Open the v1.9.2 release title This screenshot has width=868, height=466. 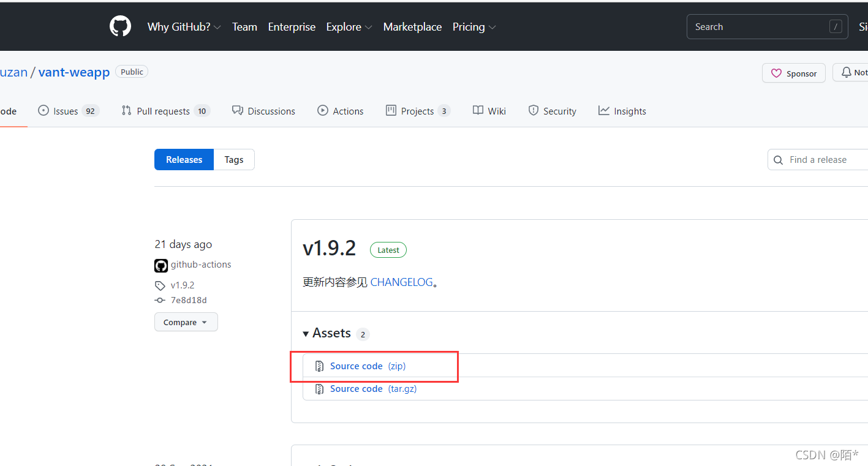pyautogui.click(x=330, y=248)
